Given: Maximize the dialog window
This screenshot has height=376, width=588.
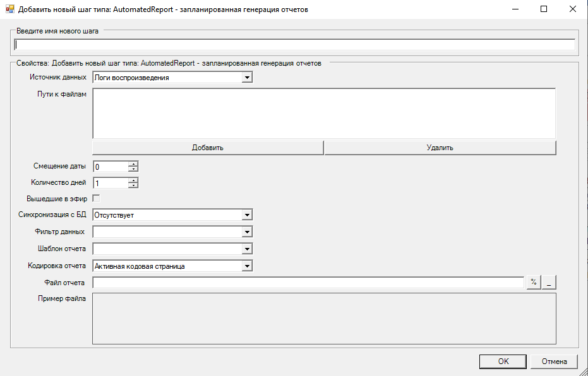Looking at the screenshot, I should click(544, 9).
